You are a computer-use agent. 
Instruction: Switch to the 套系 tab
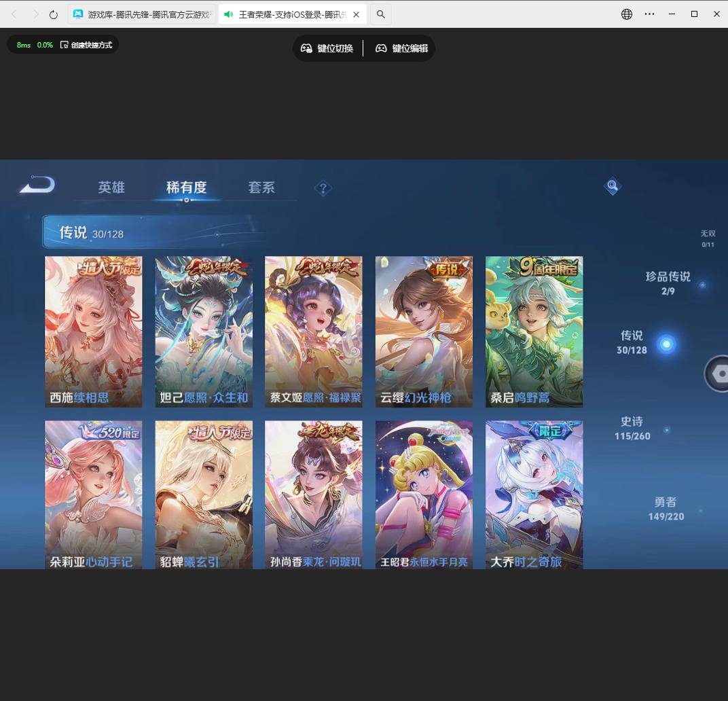coord(261,187)
